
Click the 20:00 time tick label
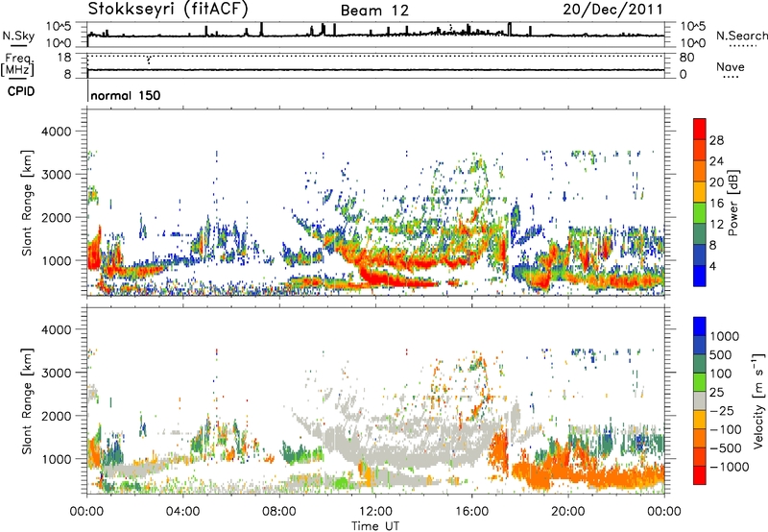(568, 512)
